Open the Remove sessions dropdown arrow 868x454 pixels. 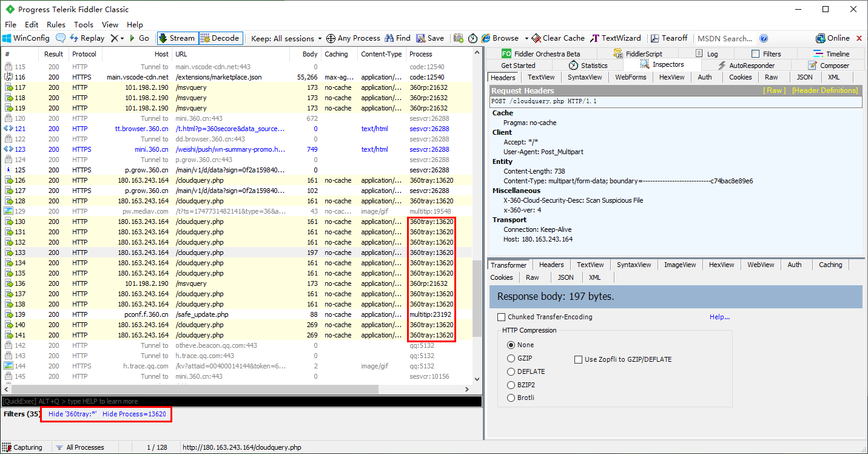tap(122, 38)
